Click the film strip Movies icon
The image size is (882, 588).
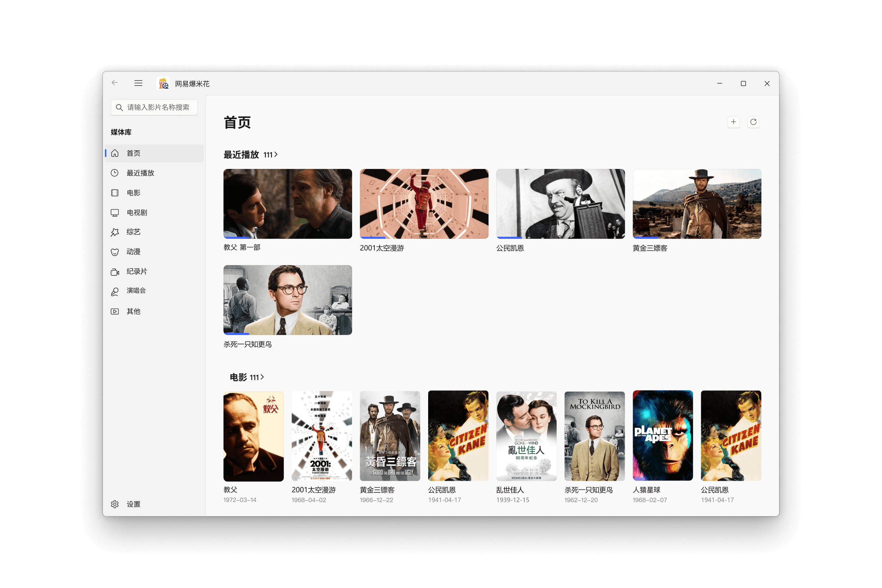[115, 193]
